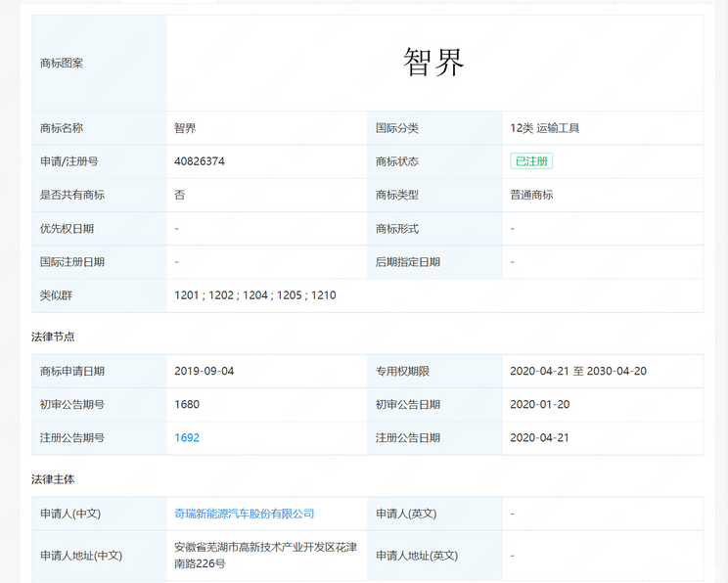Image resolution: width=728 pixels, height=583 pixels.
Task: Click the 法律主体 section heading
Action: (x=53, y=479)
